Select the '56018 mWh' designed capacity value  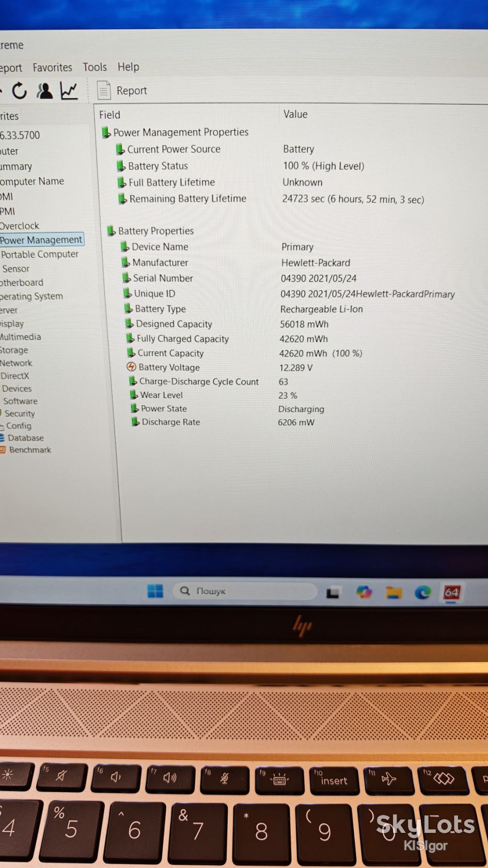tap(304, 324)
